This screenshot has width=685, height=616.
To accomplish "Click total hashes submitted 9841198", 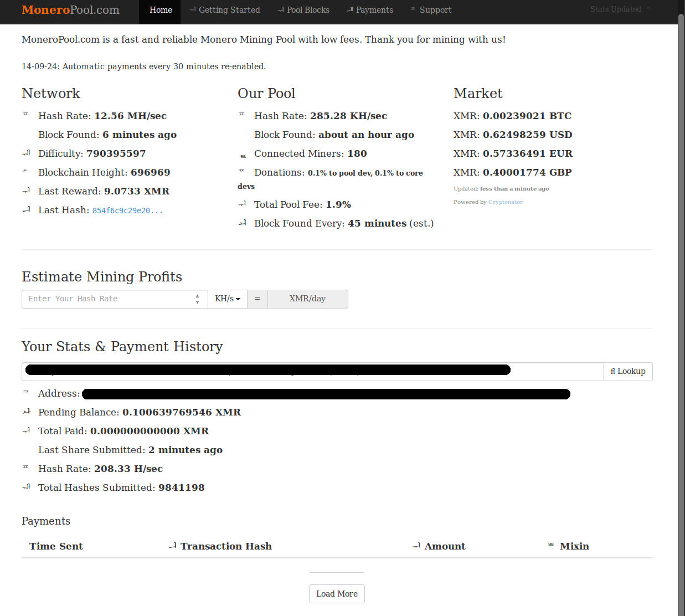I will pyautogui.click(x=182, y=487).
